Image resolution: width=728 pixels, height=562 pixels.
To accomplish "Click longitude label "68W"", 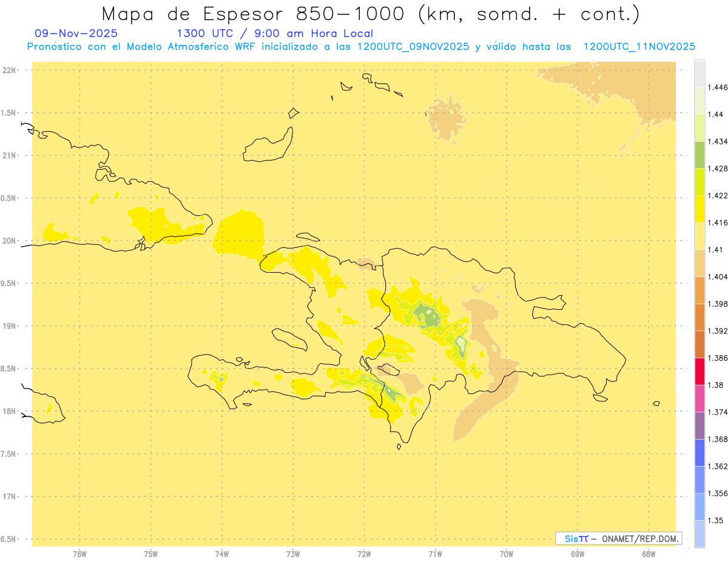I will [x=649, y=554].
